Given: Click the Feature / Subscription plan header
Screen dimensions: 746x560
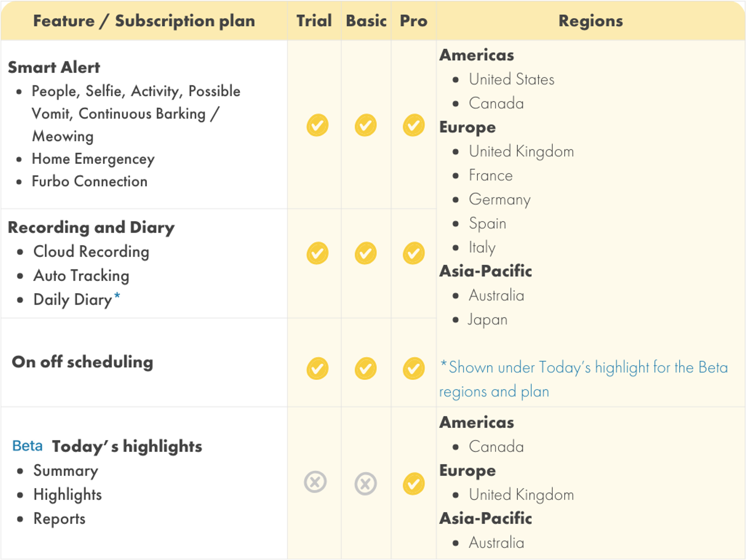Looking at the screenshot, I should (144, 21).
